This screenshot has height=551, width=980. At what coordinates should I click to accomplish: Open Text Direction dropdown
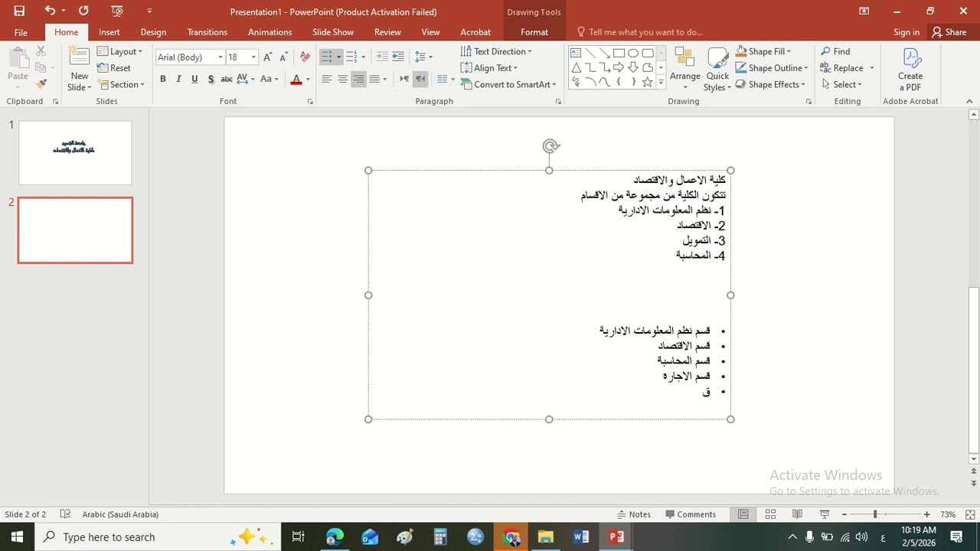coord(496,51)
